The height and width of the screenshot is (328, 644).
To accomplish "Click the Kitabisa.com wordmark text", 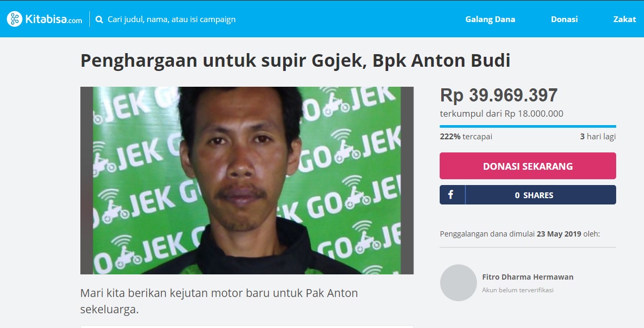I will (54, 19).
